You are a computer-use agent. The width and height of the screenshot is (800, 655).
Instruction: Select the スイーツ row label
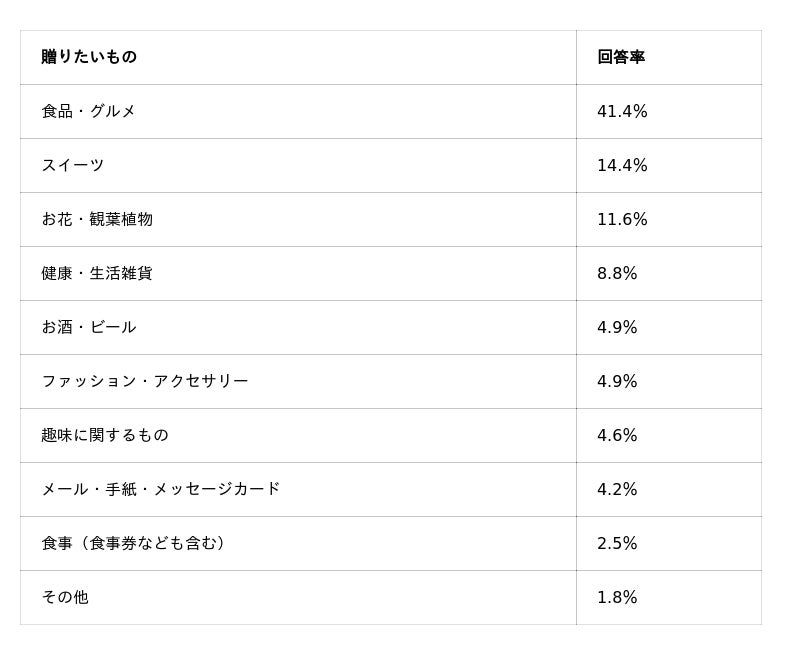[x=72, y=165]
